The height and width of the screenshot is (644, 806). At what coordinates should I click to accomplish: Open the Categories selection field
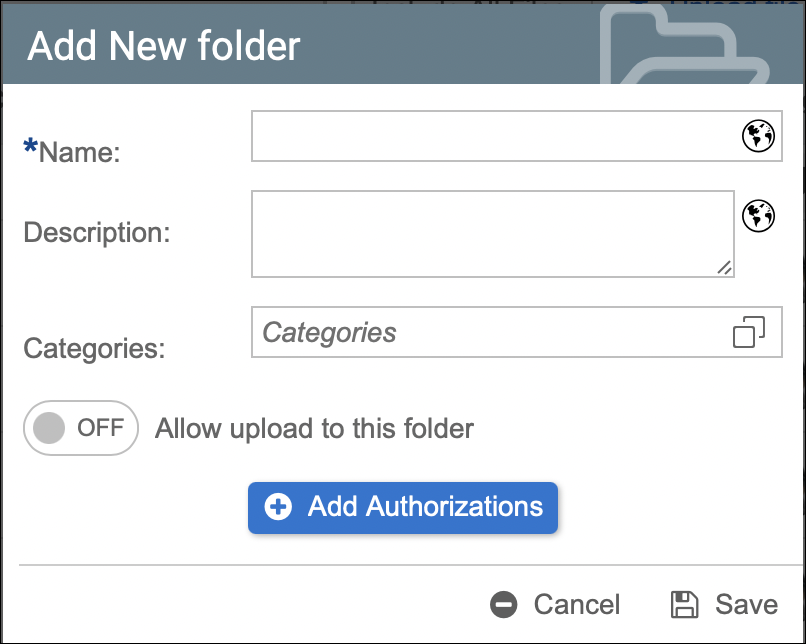[x=490, y=332]
